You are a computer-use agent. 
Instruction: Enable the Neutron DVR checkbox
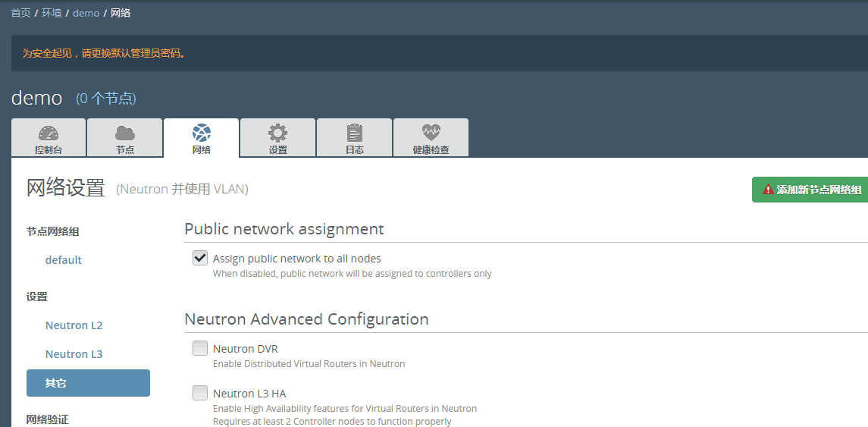(x=200, y=348)
